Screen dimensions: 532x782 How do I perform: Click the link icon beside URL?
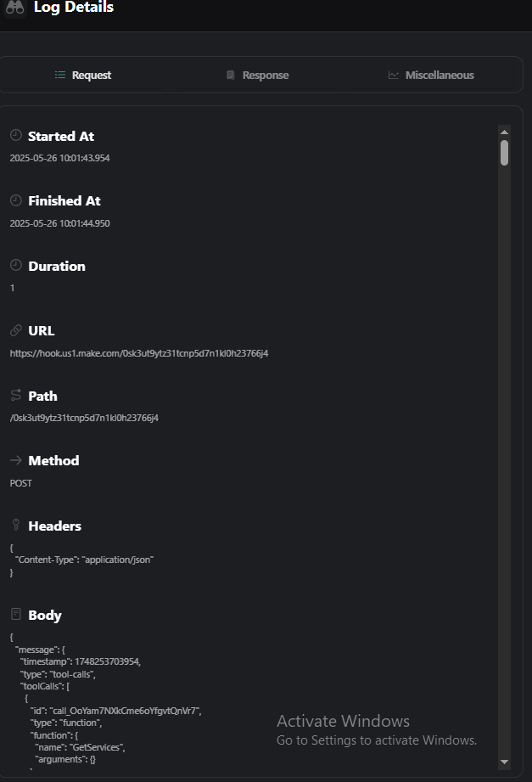click(15, 330)
